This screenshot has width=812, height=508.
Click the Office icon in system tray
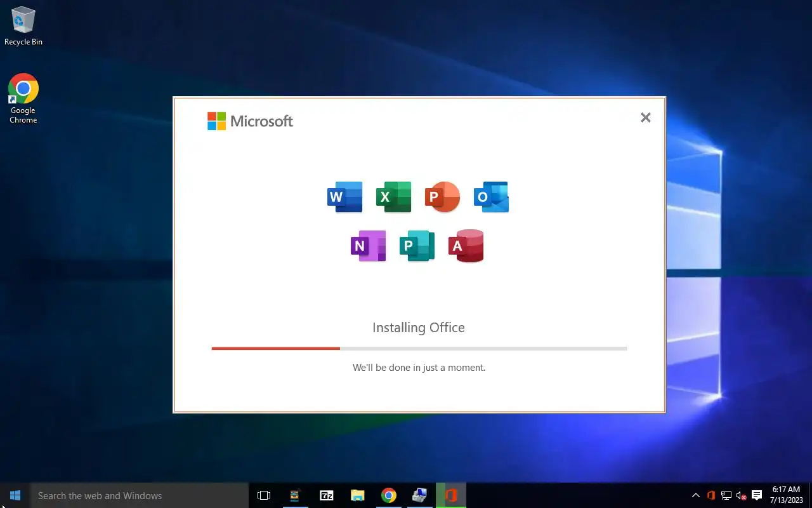tap(711, 495)
